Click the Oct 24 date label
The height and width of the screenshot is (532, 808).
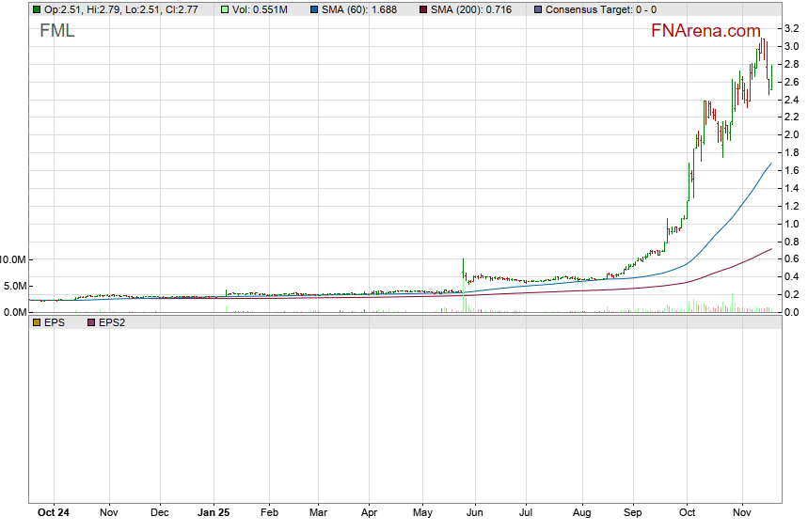pyautogui.click(x=52, y=514)
